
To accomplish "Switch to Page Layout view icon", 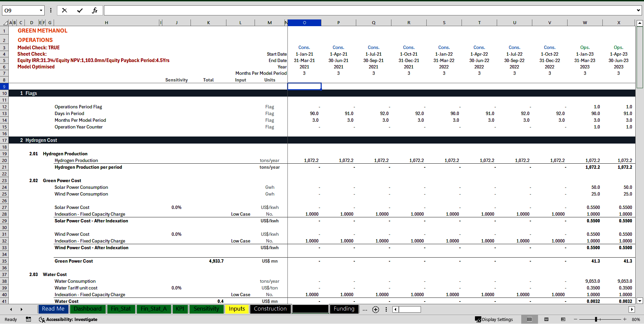I will point(546,319).
